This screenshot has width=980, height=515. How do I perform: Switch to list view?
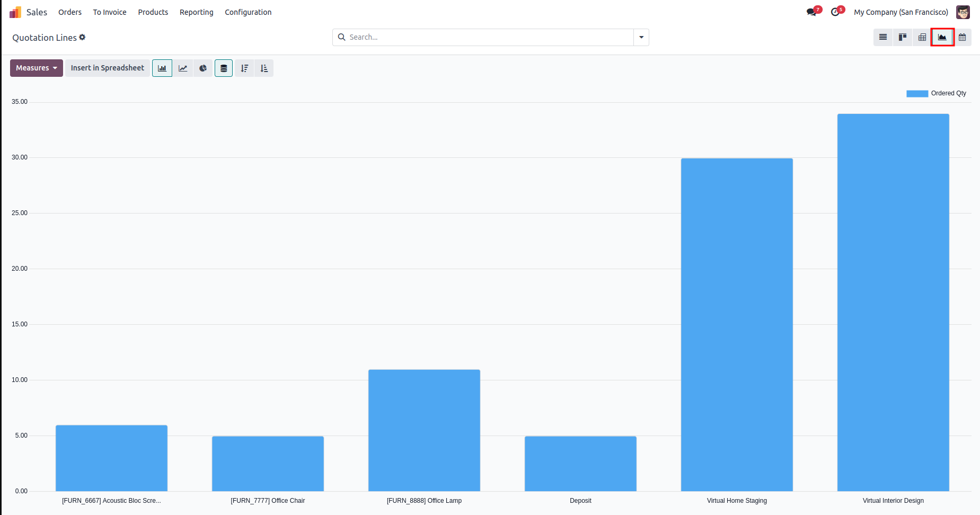click(883, 37)
